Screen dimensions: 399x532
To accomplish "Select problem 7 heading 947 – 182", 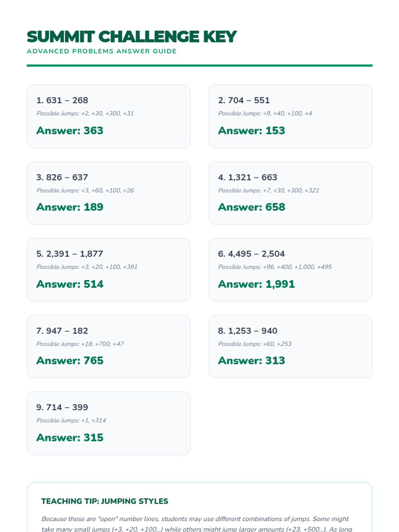I will (x=62, y=331).
